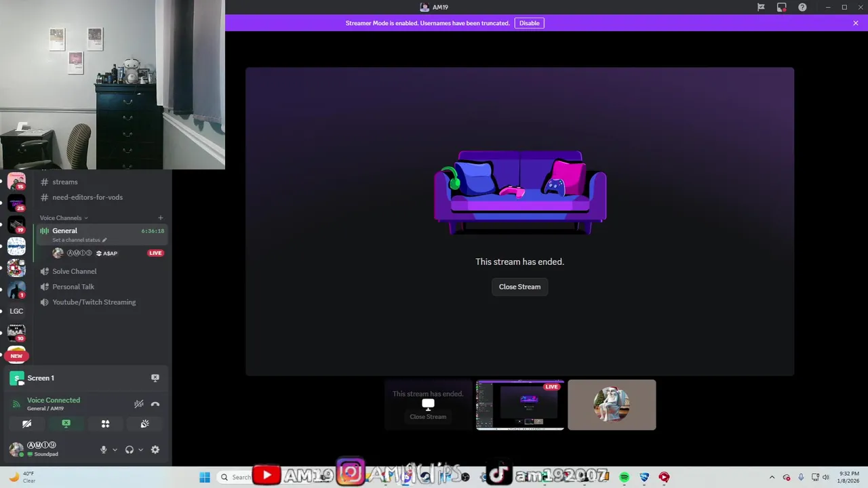Open Spotify from the taskbar
The image size is (868, 488).
624,477
